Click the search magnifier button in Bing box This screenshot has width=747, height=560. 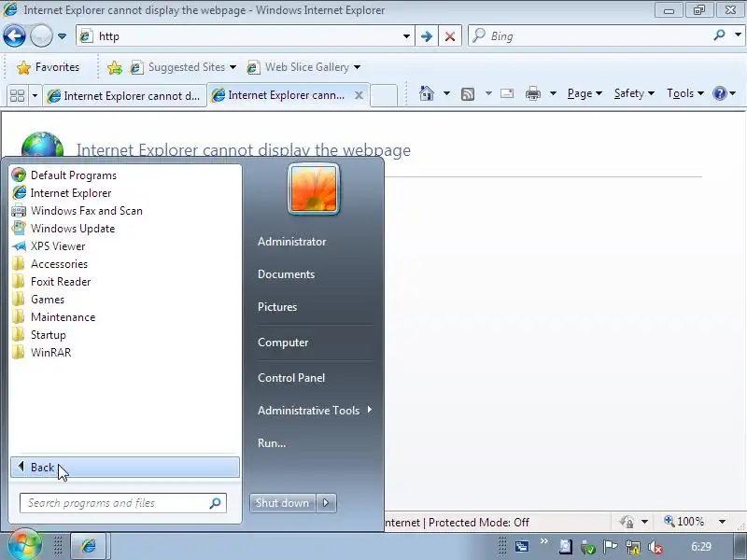pos(719,35)
